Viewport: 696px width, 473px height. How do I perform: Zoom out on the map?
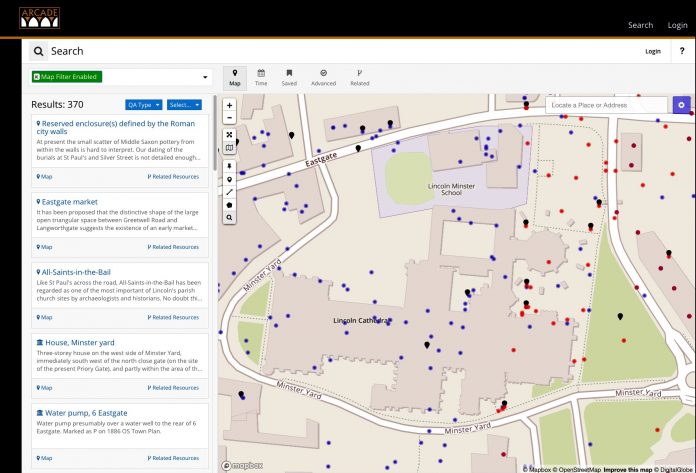(x=230, y=118)
